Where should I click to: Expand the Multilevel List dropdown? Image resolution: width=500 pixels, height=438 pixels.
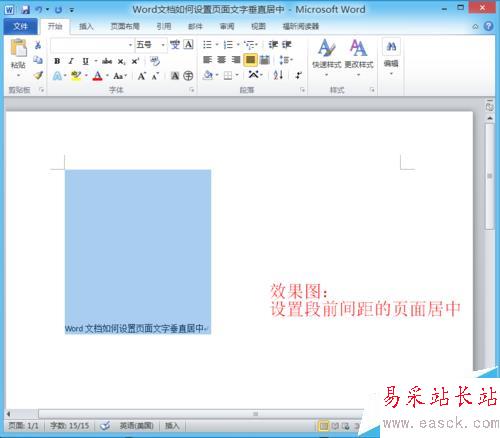pos(256,45)
